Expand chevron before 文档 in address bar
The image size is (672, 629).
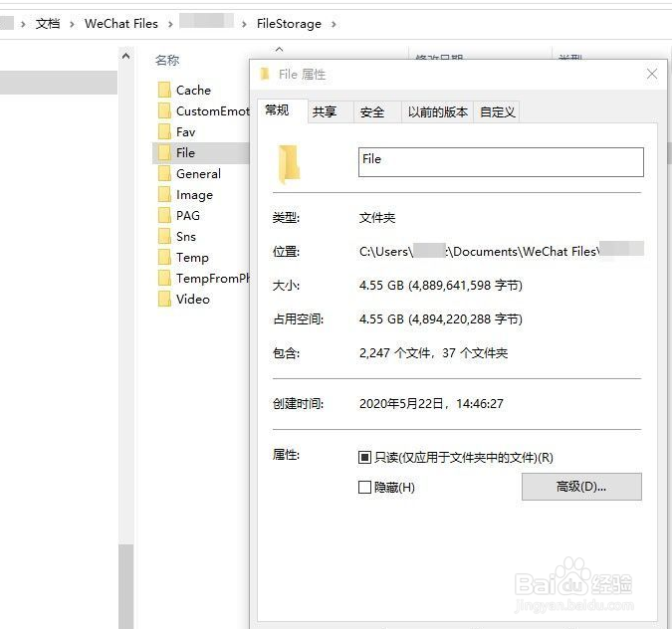(23, 25)
